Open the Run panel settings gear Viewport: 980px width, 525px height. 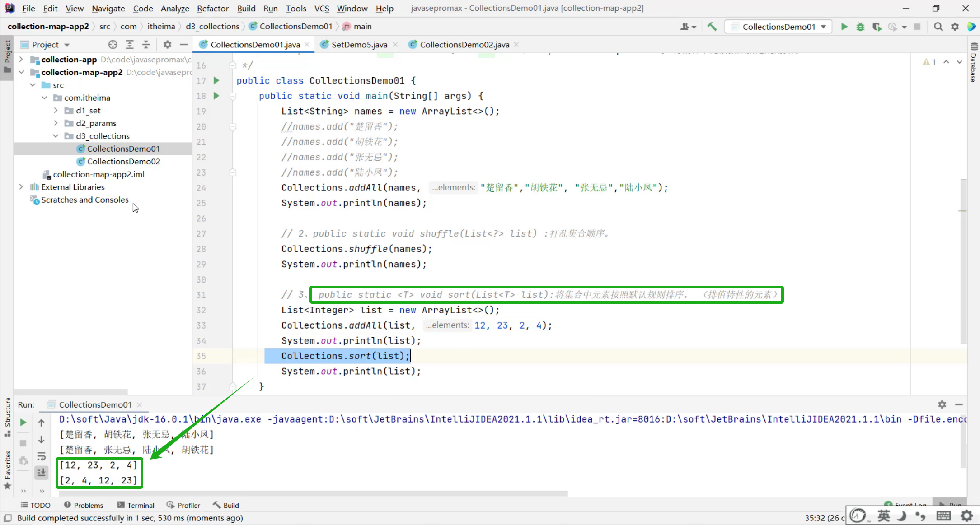point(942,404)
